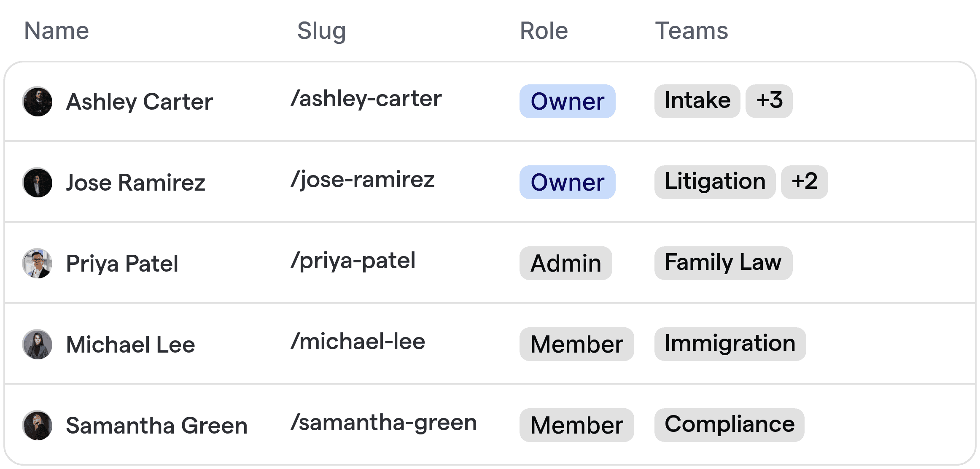
Task: Expand the +3 teams for Ashley Carter
Action: (x=769, y=100)
